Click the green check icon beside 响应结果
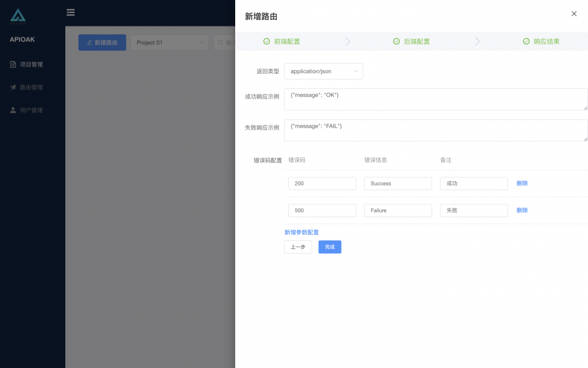This screenshot has height=368, width=588. (x=526, y=41)
